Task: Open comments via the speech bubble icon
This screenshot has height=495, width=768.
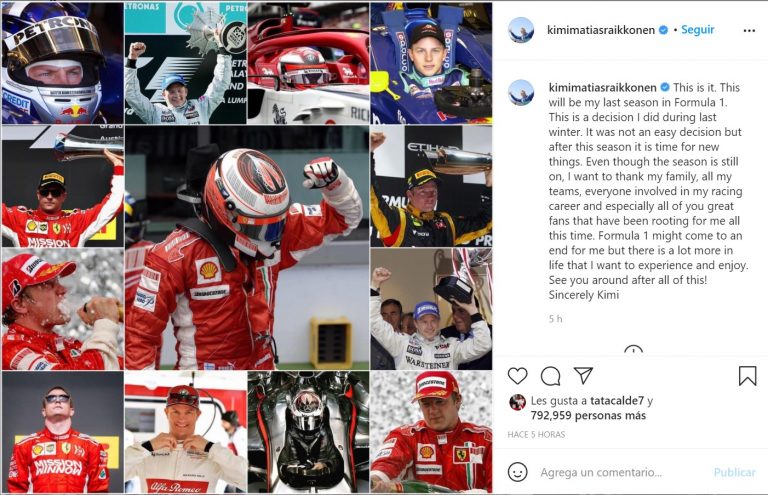Action: (x=551, y=376)
